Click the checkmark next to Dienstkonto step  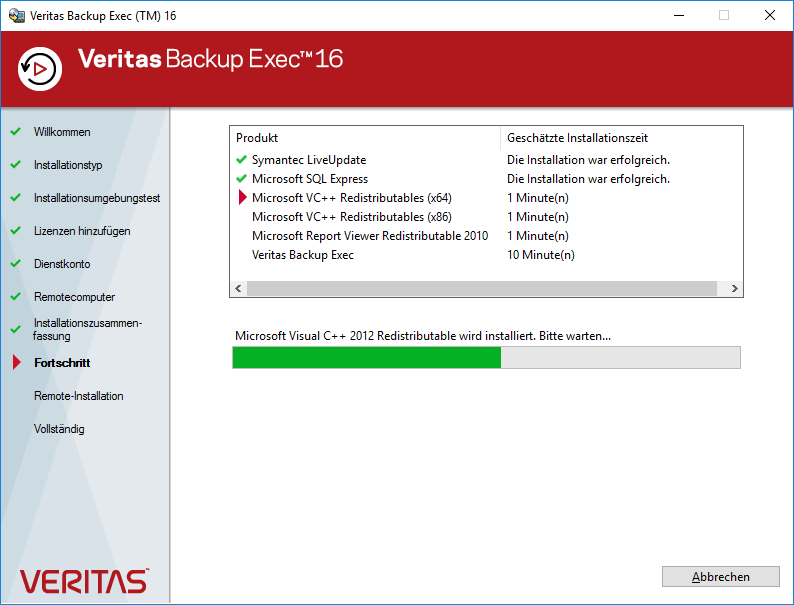[x=16, y=264]
